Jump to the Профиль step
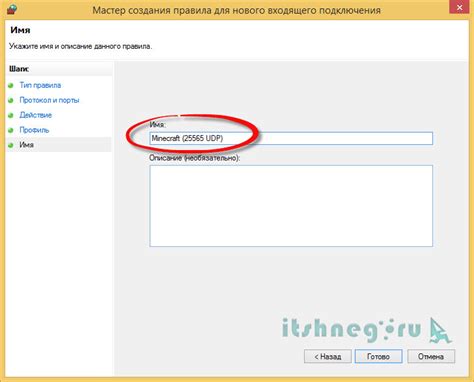This screenshot has height=382, width=474. click(34, 130)
